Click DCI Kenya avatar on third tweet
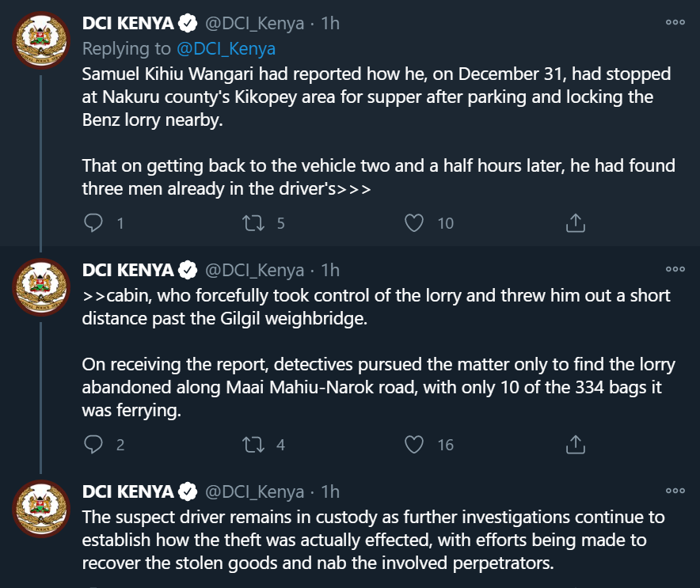 click(x=41, y=509)
